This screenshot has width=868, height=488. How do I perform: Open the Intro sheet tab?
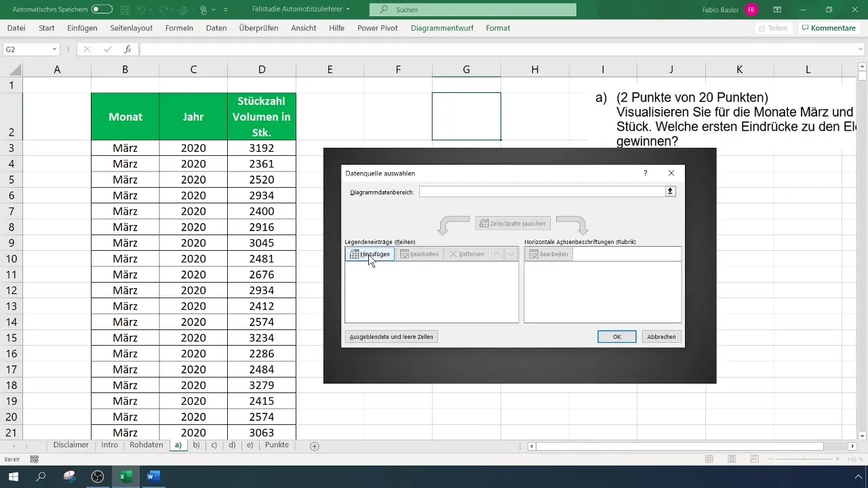109,445
